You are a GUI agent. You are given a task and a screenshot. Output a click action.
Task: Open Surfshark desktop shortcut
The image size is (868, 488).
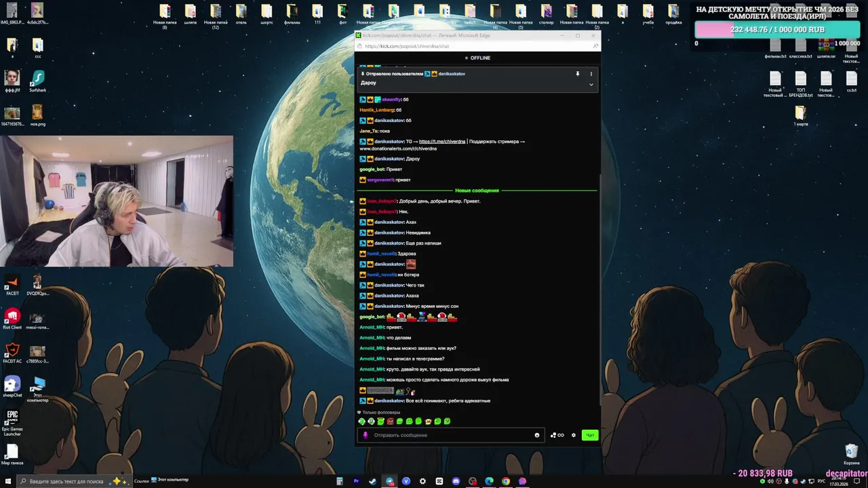click(37, 81)
